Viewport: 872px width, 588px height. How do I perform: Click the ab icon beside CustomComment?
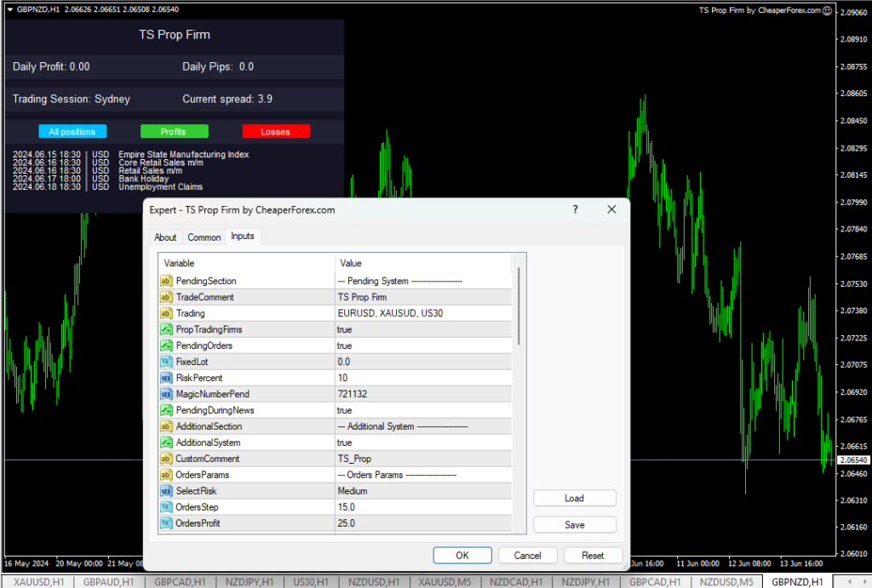pyautogui.click(x=165, y=459)
